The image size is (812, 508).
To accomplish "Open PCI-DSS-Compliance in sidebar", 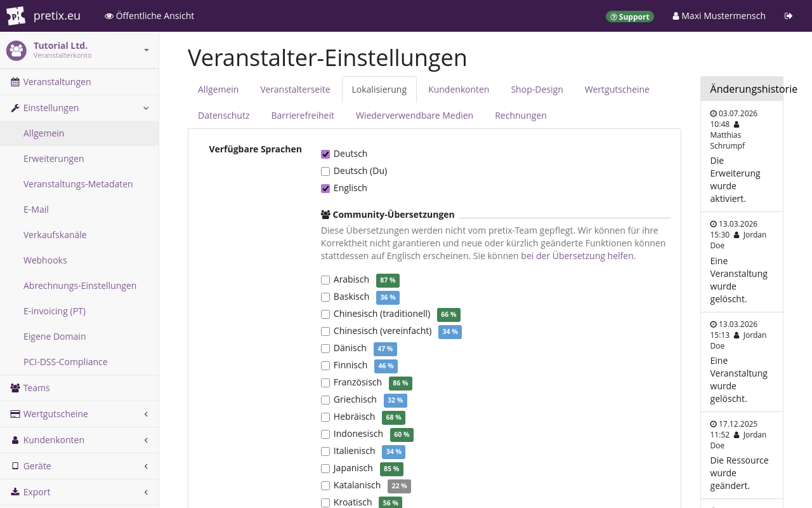I will [x=79, y=362].
